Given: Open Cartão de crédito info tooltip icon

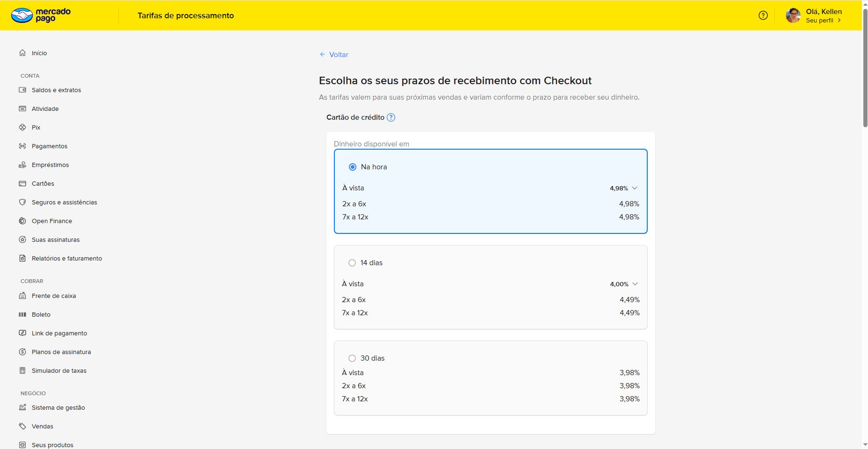Looking at the screenshot, I should [391, 117].
